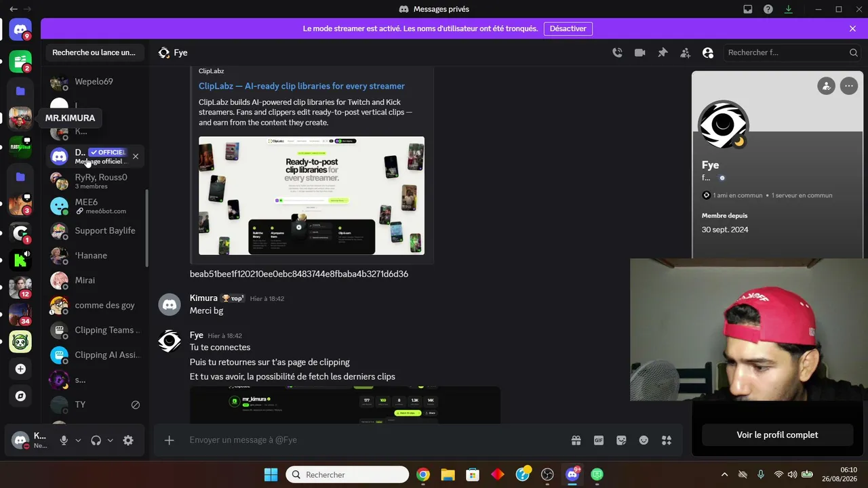Screen dimensions: 868x488
Task: Open the gift icon in message bar
Action: tap(576, 441)
